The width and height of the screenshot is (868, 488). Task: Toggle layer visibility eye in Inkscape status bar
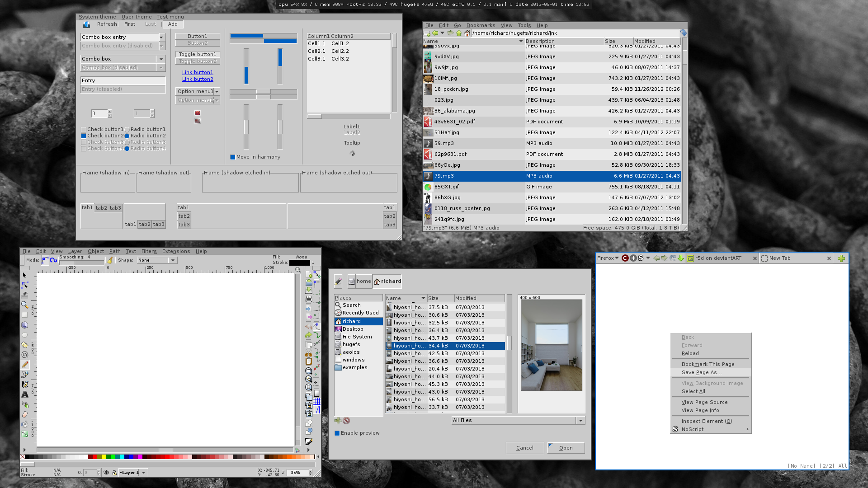106,473
